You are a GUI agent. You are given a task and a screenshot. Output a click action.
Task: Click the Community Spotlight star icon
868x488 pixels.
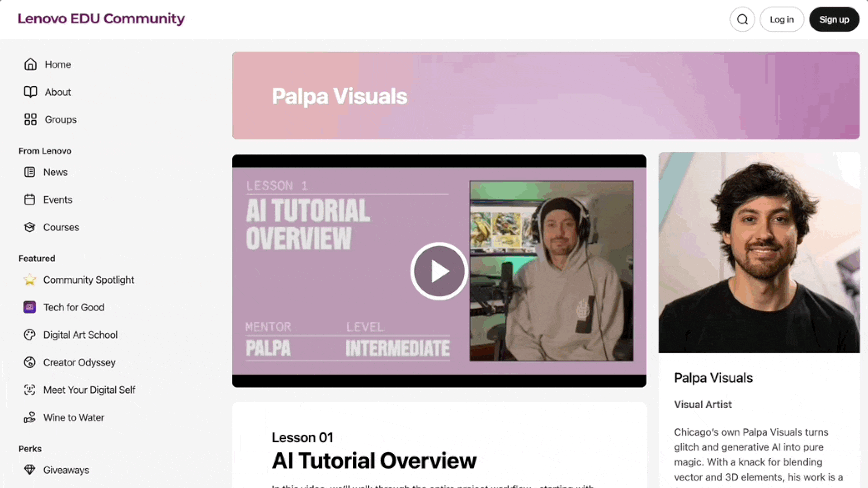[x=29, y=280]
